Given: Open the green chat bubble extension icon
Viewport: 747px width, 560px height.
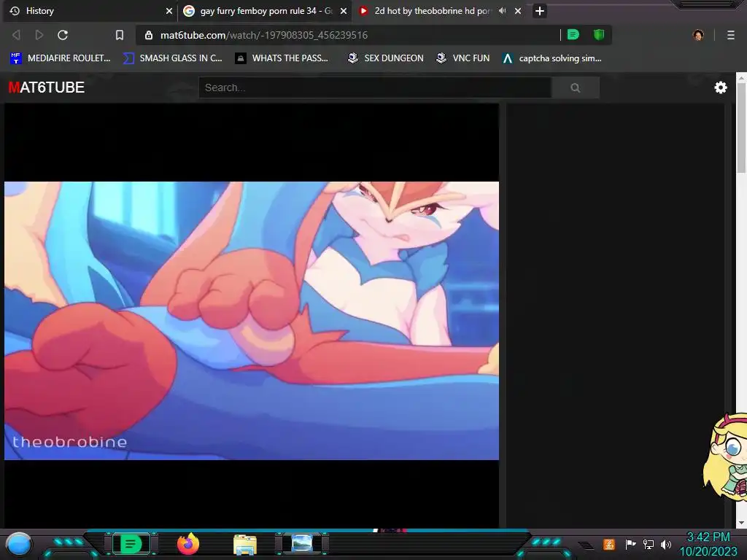Looking at the screenshot, I should 573,35.
